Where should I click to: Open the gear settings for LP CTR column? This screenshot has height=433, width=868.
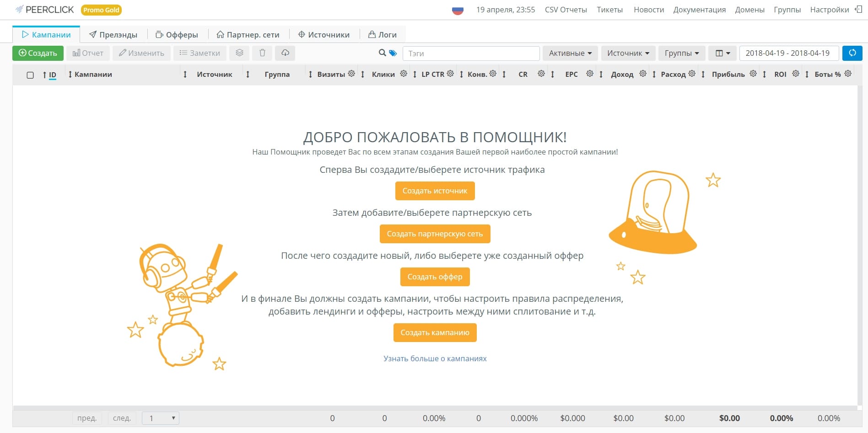(450, 74)
